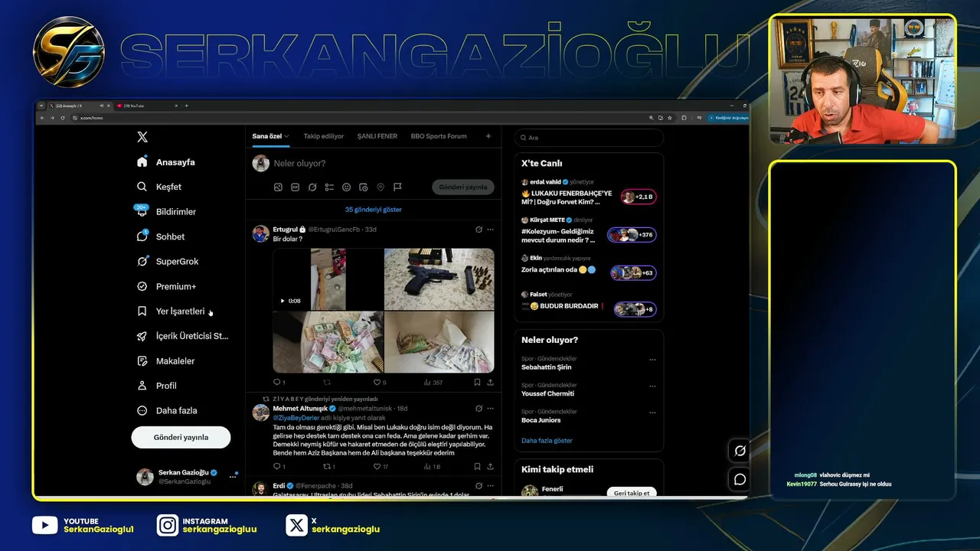Share Mehmet Altunışık's post
The width and height of the screenshot is (980, 551).
pyautogui.click(x=490, y=466)
